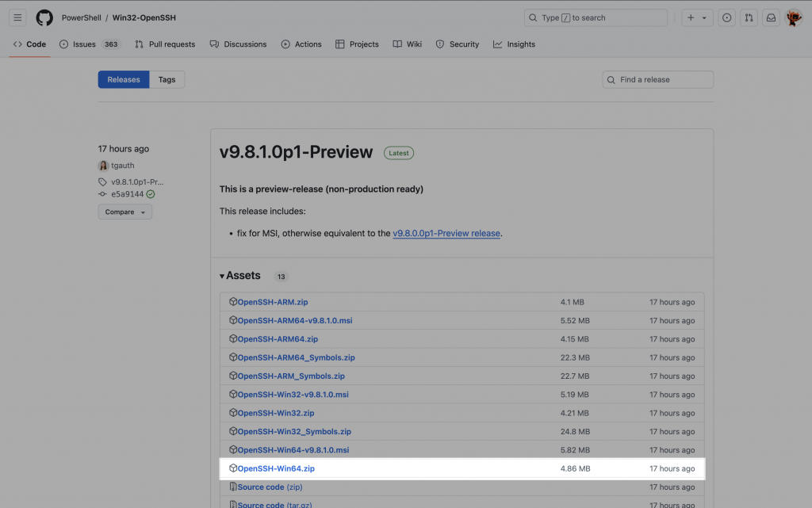This screenshot has width=812, height=508.
Task: Download OpenSSH-Win32.zip
Action: (275, 414)
